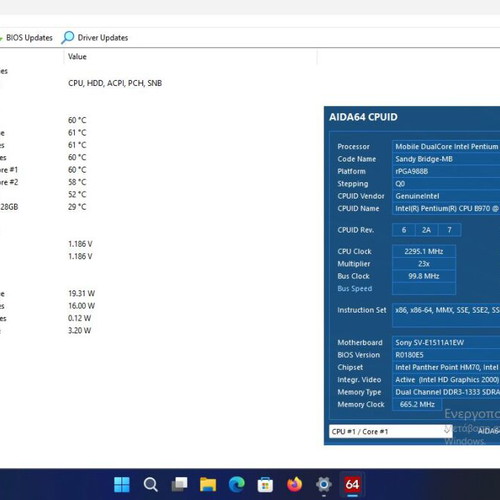Select the 0.12 W power value

point(79,318)
